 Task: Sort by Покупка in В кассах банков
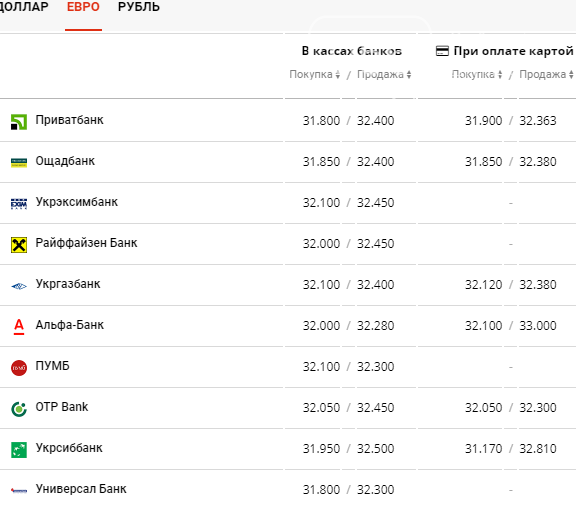tap(314, 75)
